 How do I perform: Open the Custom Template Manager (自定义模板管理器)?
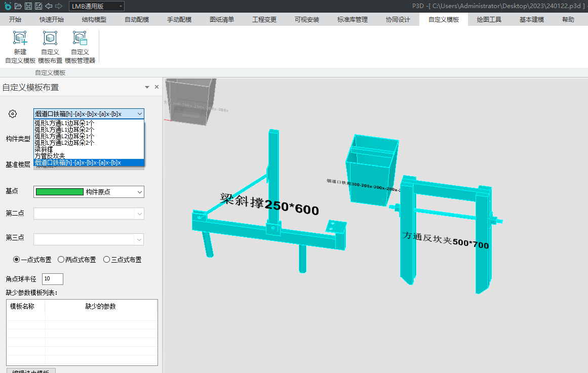[x=80, y=47]
